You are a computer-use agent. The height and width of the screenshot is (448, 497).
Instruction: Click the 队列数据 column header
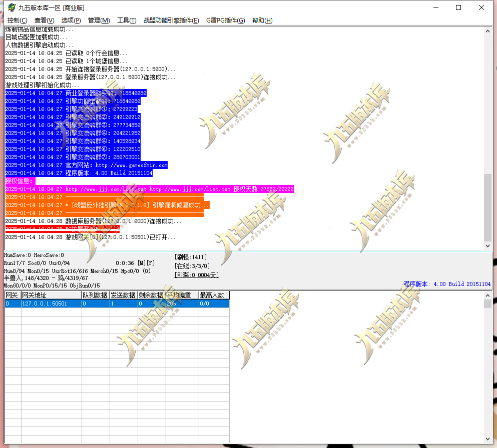pyautogui.click(x=96, y=295)
